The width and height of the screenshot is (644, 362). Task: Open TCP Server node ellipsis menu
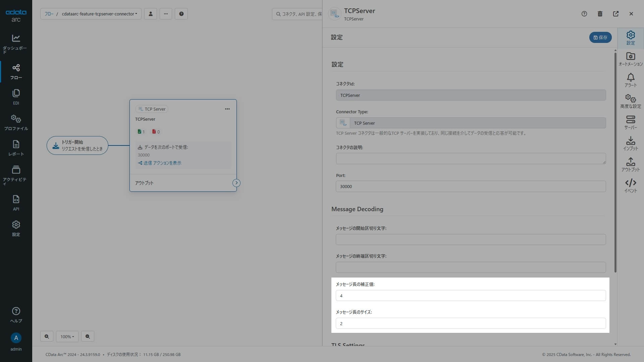tap(227, 109)
